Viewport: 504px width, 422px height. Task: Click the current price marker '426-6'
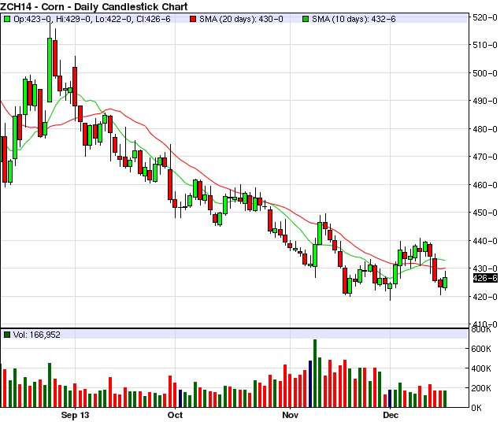coord(485,278)
